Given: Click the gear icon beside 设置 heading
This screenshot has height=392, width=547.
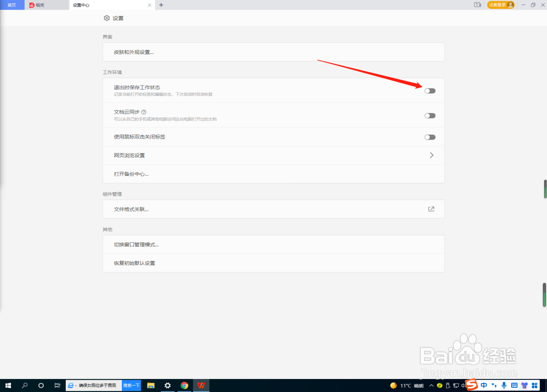Looking at the screenshot, I should [x=107, y=18].
